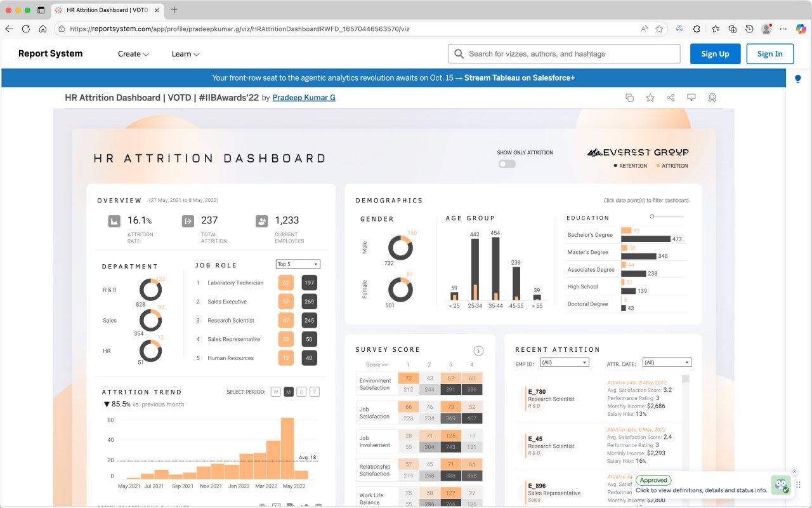Click the vizzes search input field
Screen dimensions: 812x508
564,54
